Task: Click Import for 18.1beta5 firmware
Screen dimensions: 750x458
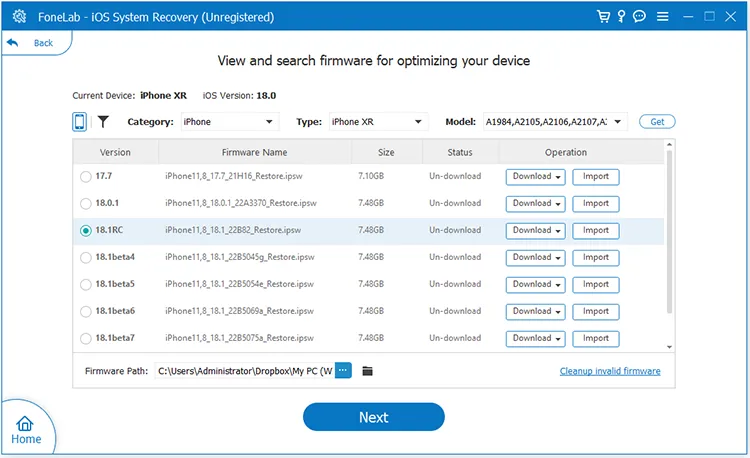Action: click(596, 284)
